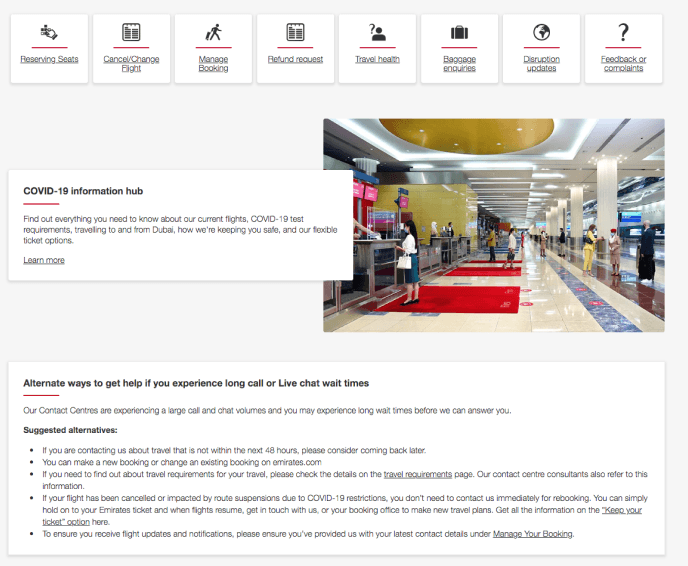Open the Reserving Seats link
The height and width of the screenshot is (566, 688).
49,59
